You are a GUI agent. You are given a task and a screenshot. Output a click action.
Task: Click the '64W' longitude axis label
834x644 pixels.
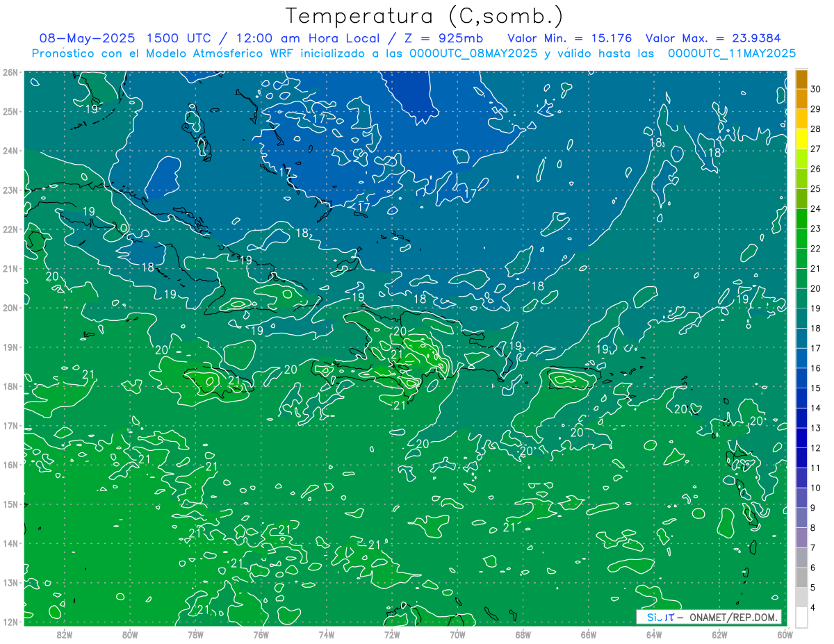click(x=654, y=634)
